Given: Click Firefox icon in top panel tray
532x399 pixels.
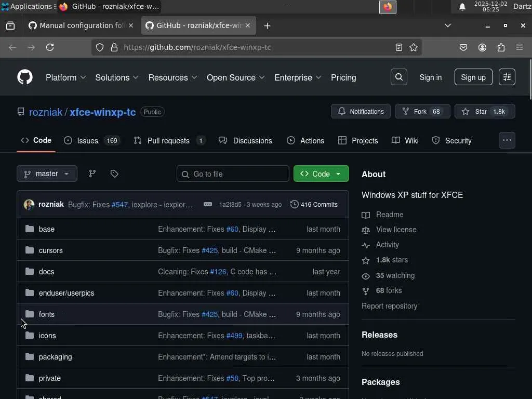Looking at the screenshot, I should pos(388,7).
